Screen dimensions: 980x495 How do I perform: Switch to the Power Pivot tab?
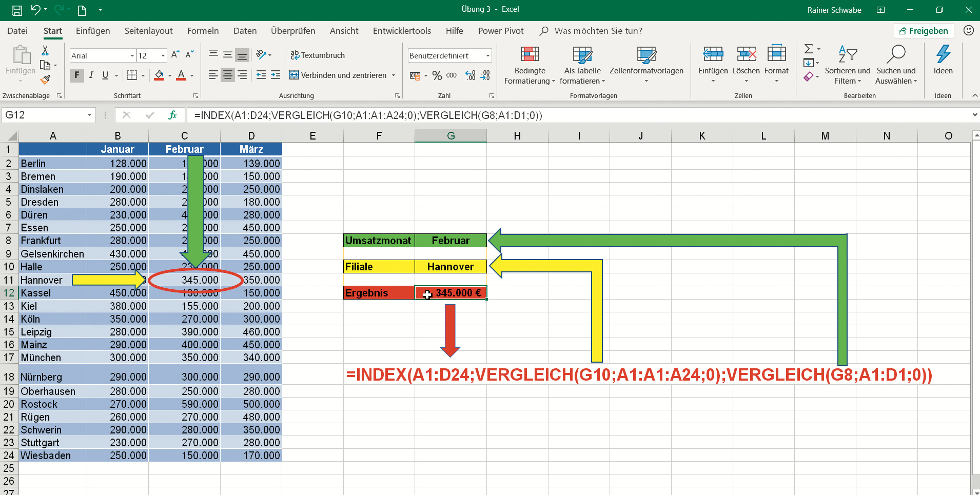(x=501, y=31)
